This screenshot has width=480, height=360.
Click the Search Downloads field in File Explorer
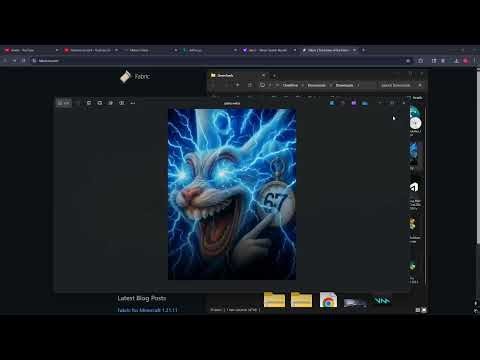point(401,85)
